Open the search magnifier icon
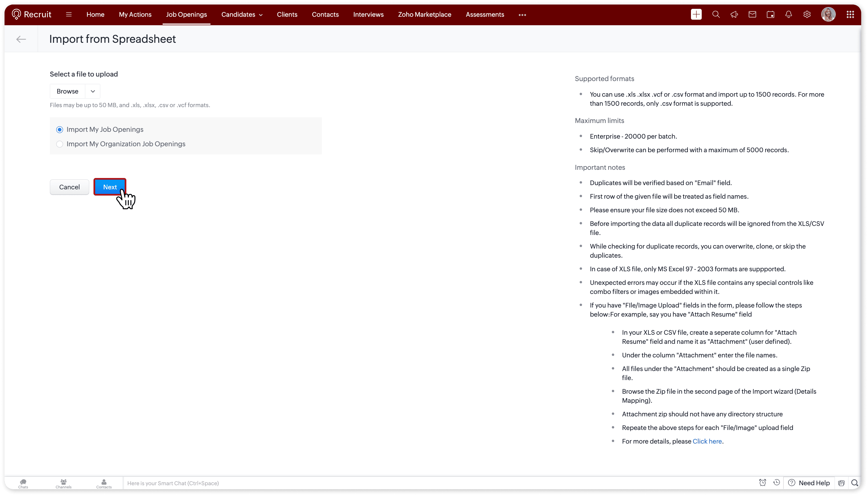Viewport: 868px width, 496px height. (x=716, y=15)
